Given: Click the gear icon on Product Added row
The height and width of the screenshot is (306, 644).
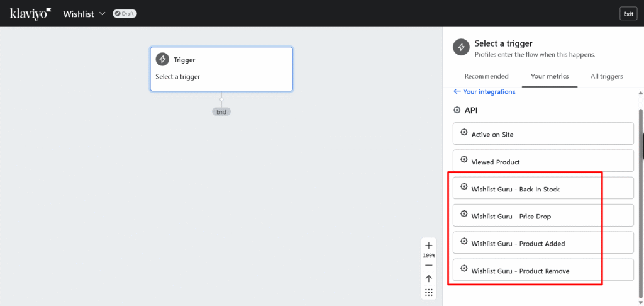Looking at the screenshot, I should pos(464,241).
